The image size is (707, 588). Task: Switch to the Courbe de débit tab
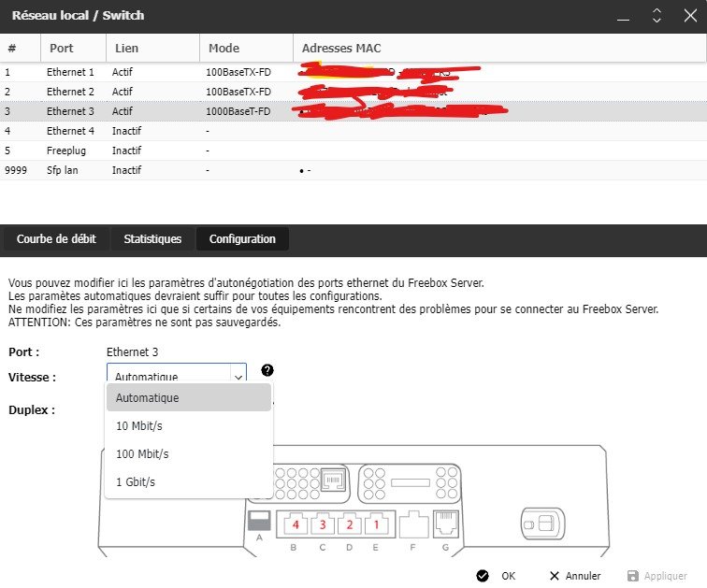(x=56, y=239)
